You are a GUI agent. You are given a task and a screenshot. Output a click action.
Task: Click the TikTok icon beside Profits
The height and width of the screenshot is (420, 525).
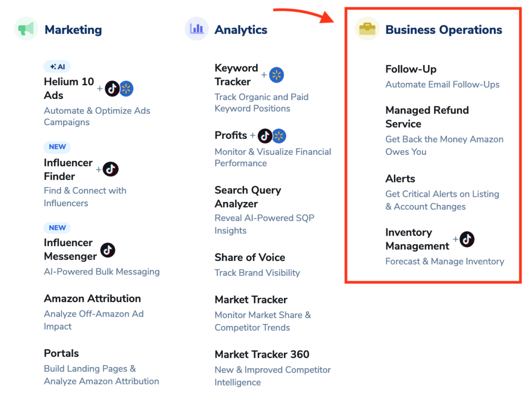coord(265,136)
